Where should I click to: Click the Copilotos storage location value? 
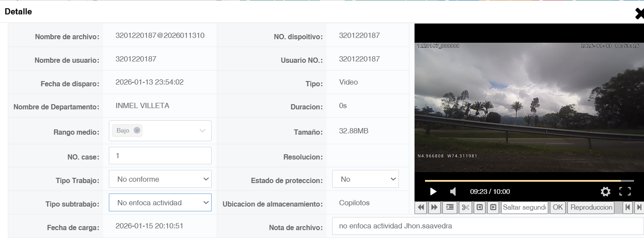pyautogui.click(x=354, y=203)
